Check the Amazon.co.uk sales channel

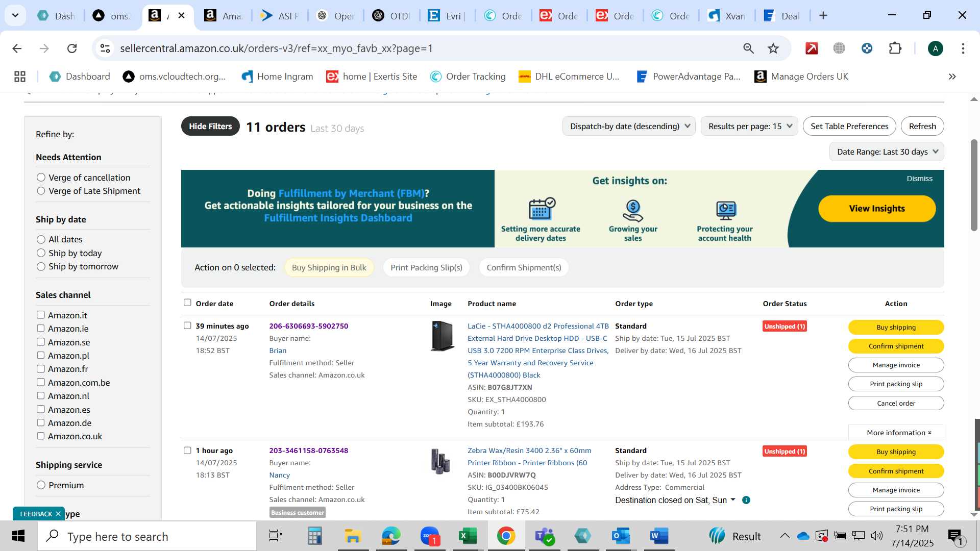41,436
